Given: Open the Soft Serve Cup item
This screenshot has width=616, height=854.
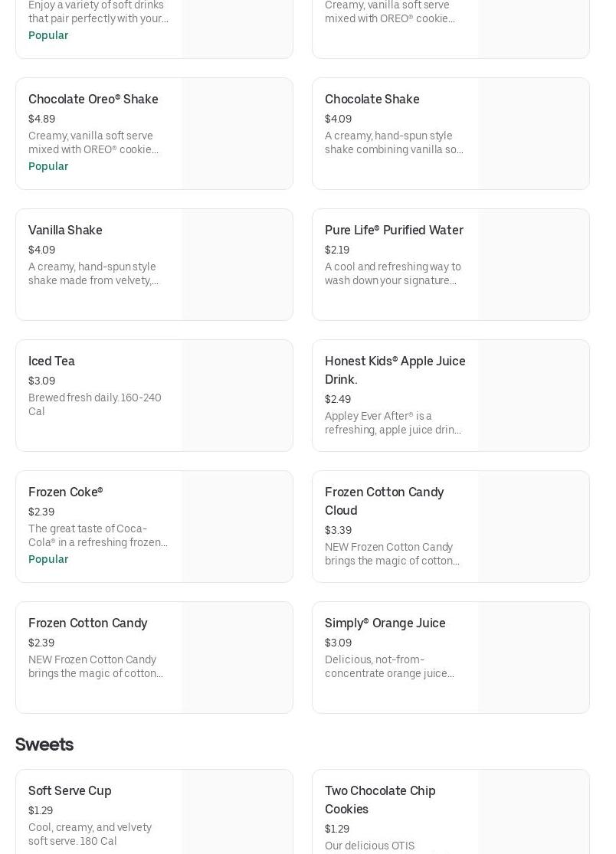Looking at the screenshot, I should [70, 791].
